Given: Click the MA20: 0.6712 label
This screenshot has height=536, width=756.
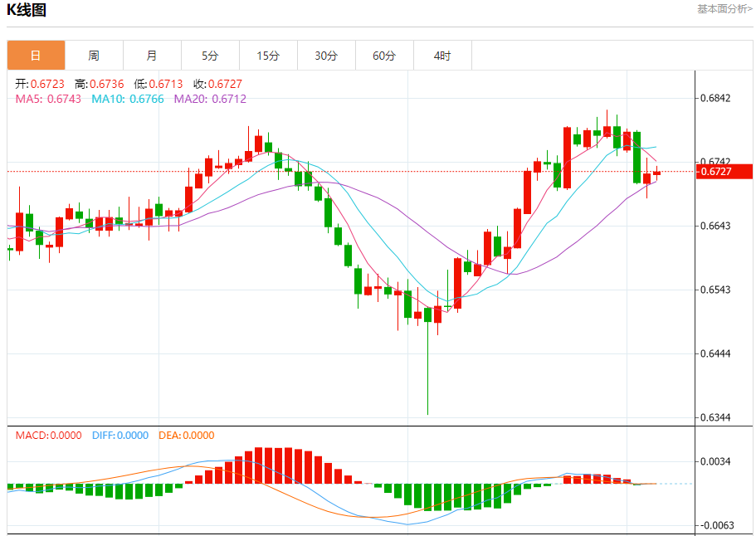Looking at the screenshot, I should 210,99.
